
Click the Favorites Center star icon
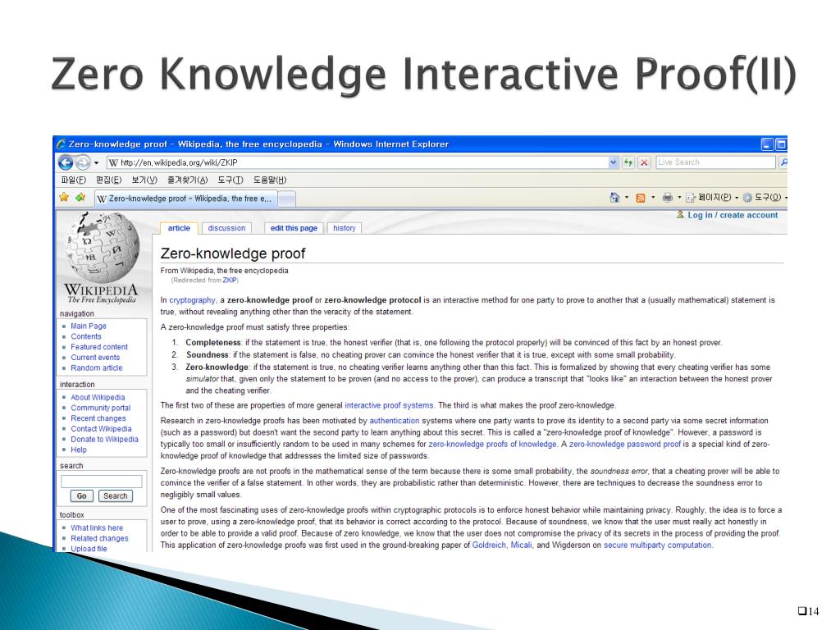point(64,198)
